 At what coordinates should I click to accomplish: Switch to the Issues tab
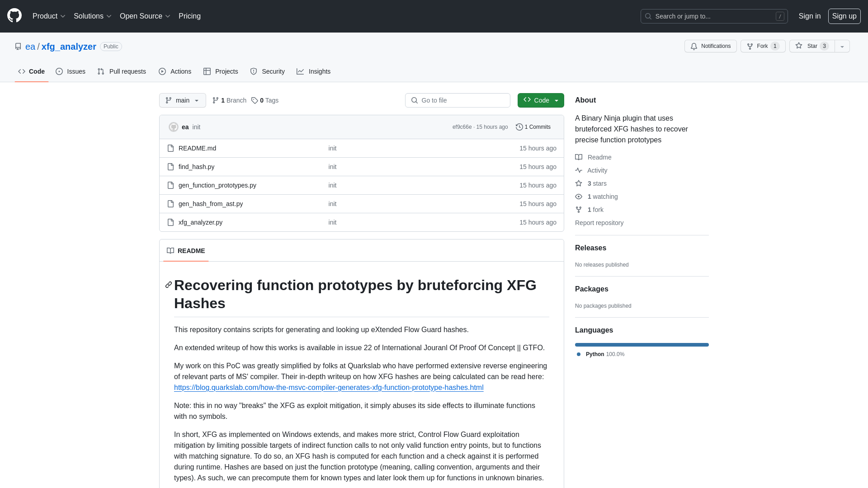point(71,71)
